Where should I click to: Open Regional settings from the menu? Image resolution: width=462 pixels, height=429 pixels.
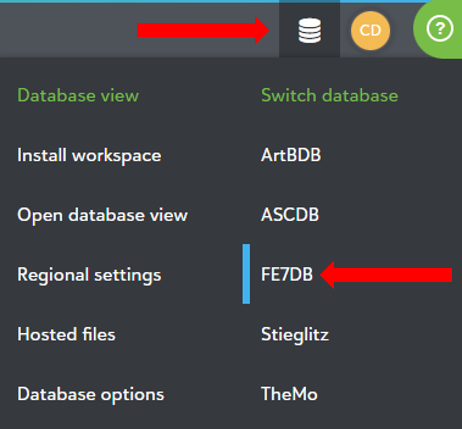pos(89,275)
